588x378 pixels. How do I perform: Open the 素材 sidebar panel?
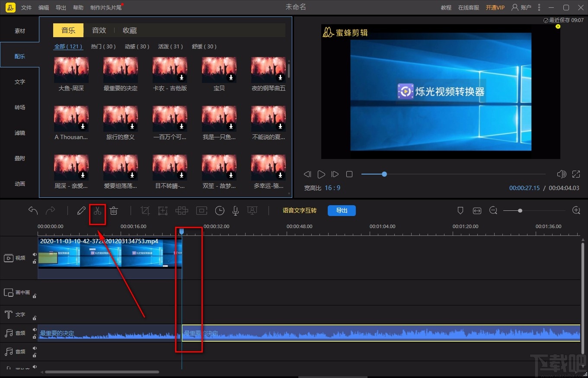point(20,31)
